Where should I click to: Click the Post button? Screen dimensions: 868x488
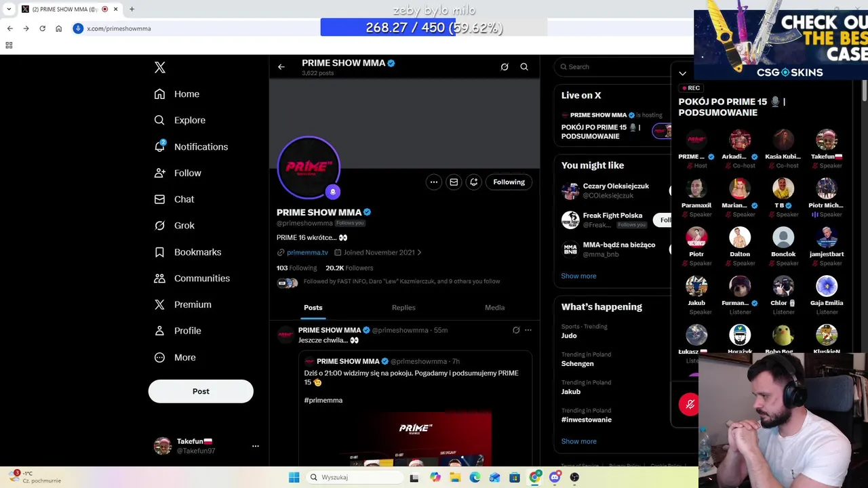click(201, 391)
